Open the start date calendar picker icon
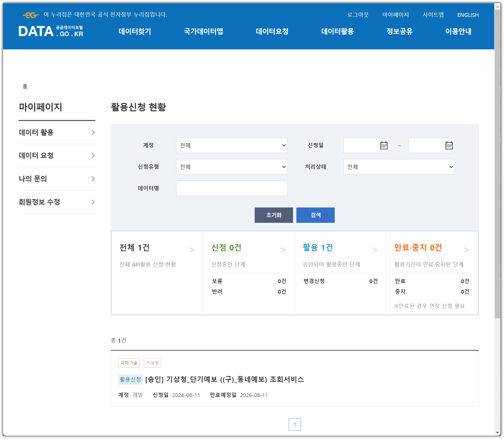Viewport: 504px width, 439px height. coord(384,145)
